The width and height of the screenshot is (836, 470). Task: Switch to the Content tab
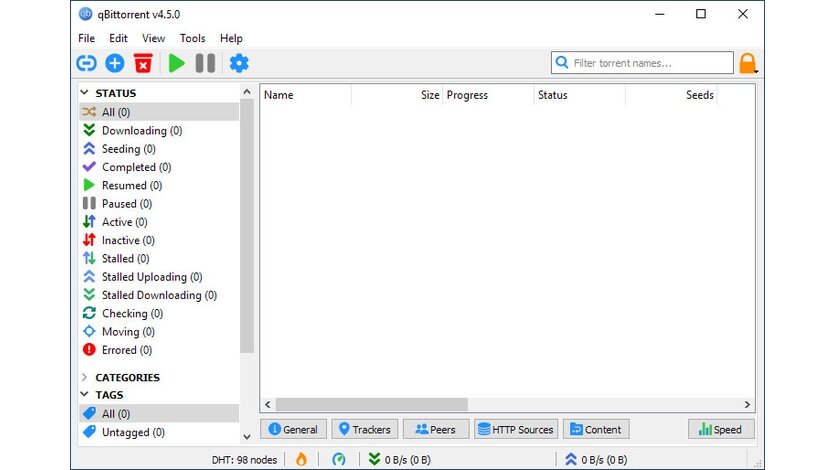pyautogui.click(x=596, y=429)
